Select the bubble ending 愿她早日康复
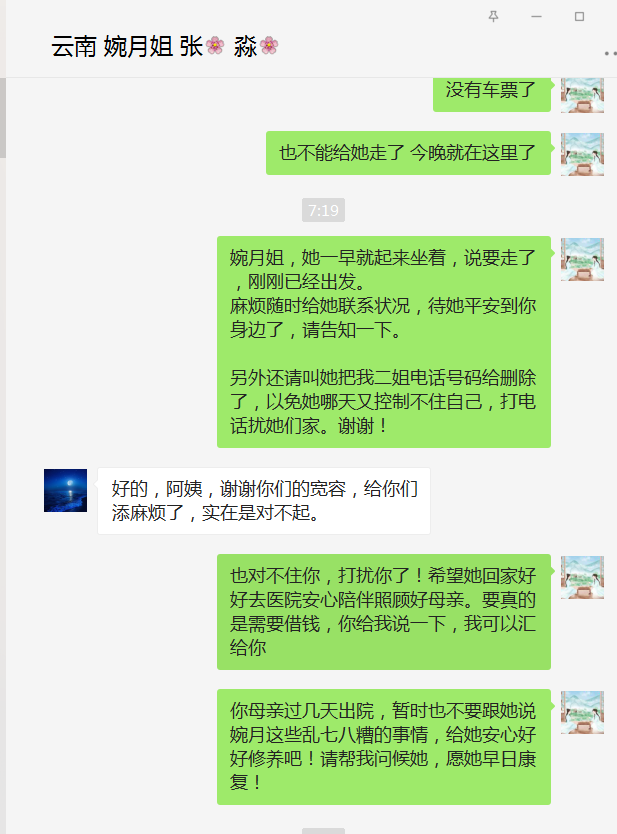This screenshot has height=834, width=617. tap(384, 747)
